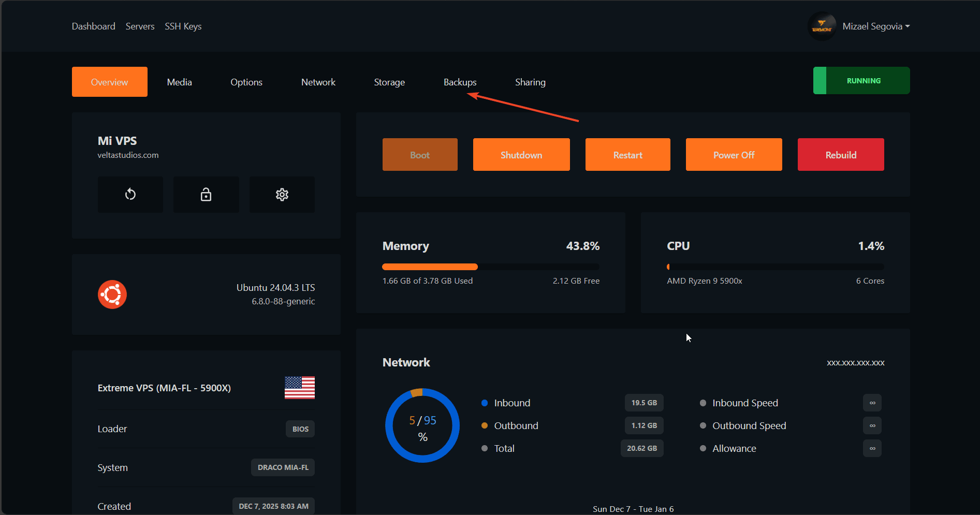Open the Mizael Segovia account dropdown
Screen dimensions: 980x515
click(876, 26)
